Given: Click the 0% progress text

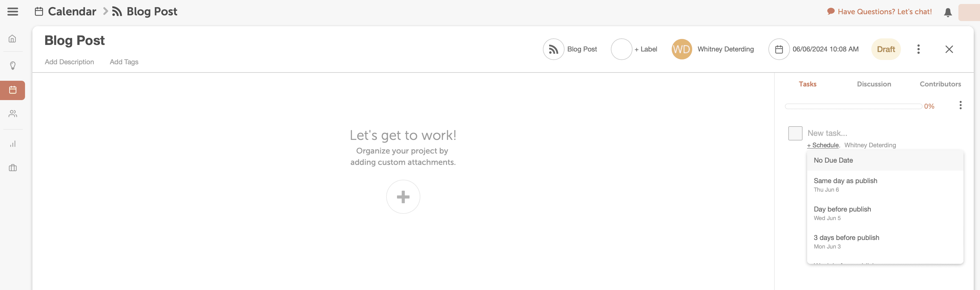Looking at the screenshot, I should (x=929, y=106).
